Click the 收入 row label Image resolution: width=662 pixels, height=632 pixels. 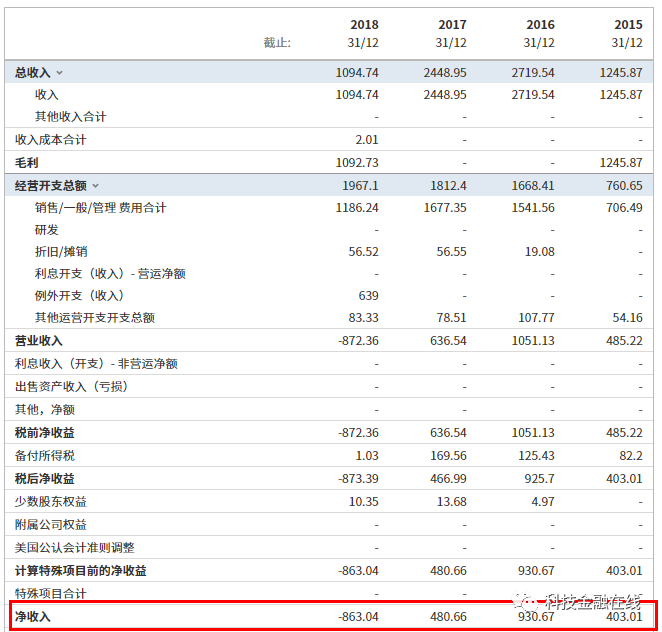(x=46, y=95)
